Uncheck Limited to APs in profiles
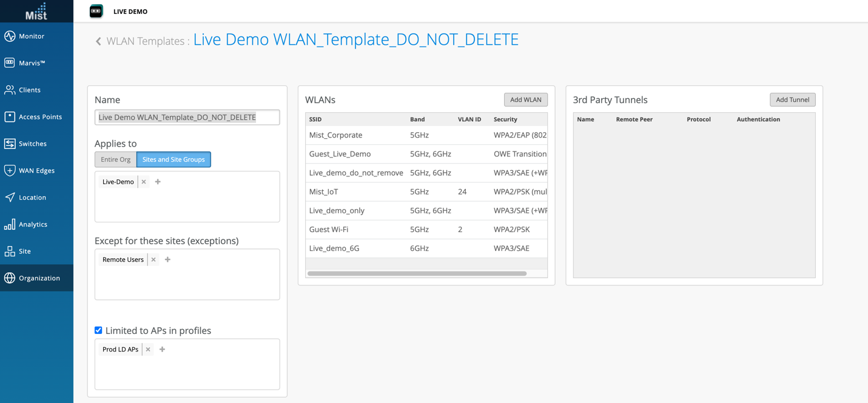This screenshot has height=403, width=868. [98, 330]
